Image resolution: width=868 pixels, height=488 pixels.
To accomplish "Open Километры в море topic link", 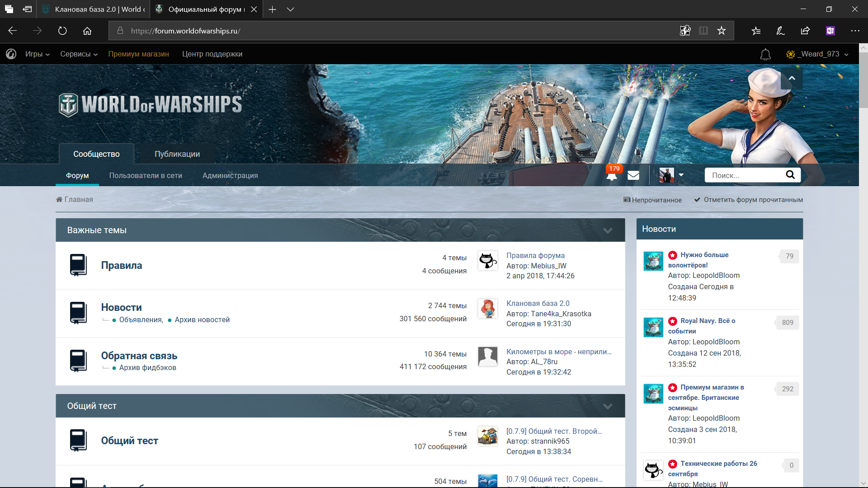I will point(559,352).
